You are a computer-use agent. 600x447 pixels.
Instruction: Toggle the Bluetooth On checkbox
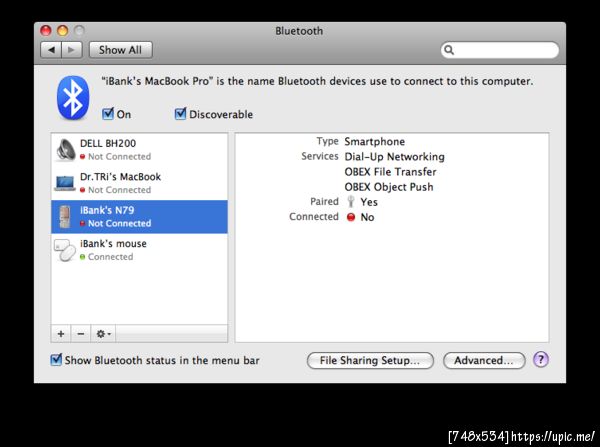click(x=108, y=114)
